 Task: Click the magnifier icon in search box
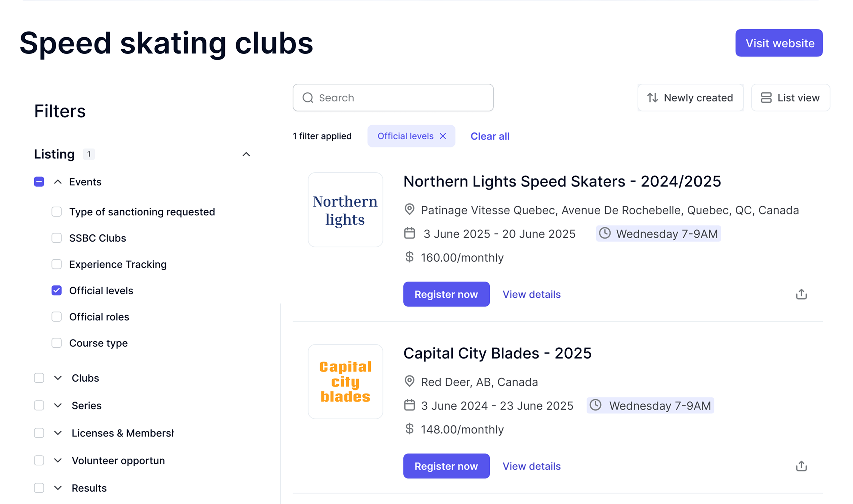308,98
